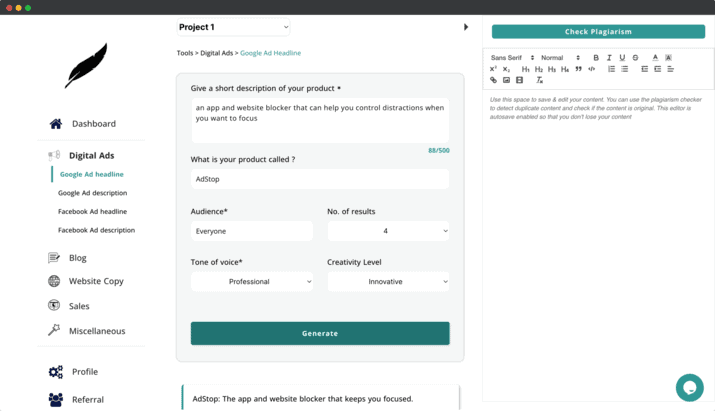Click into the product name field containing AdStop

(x=320, y=179)
